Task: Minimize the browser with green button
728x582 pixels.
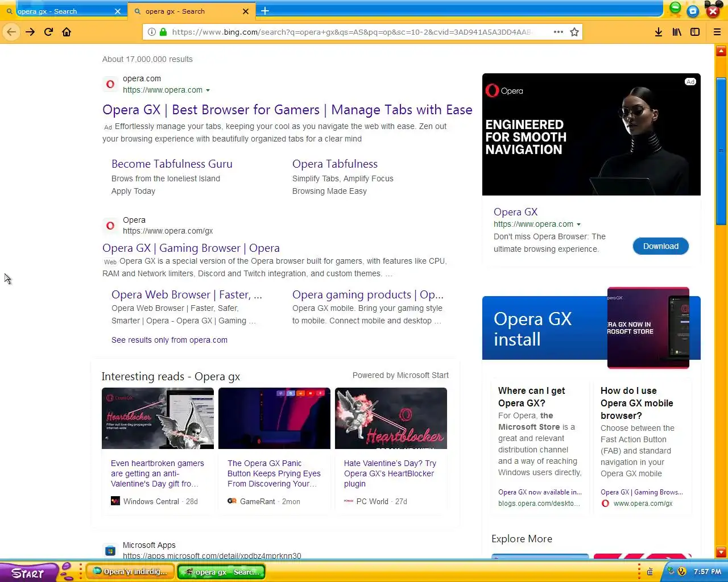Action: coord(675,7)
